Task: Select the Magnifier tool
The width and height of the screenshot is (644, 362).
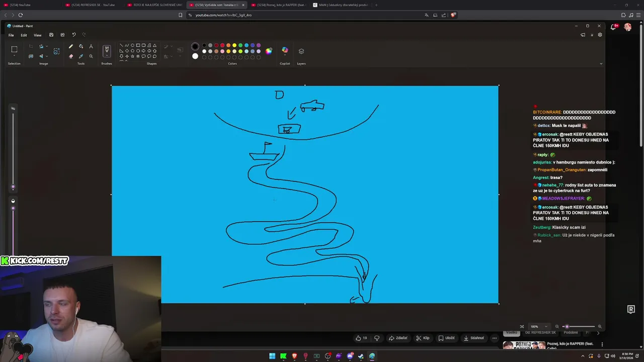Action: (x=91, y=56)
